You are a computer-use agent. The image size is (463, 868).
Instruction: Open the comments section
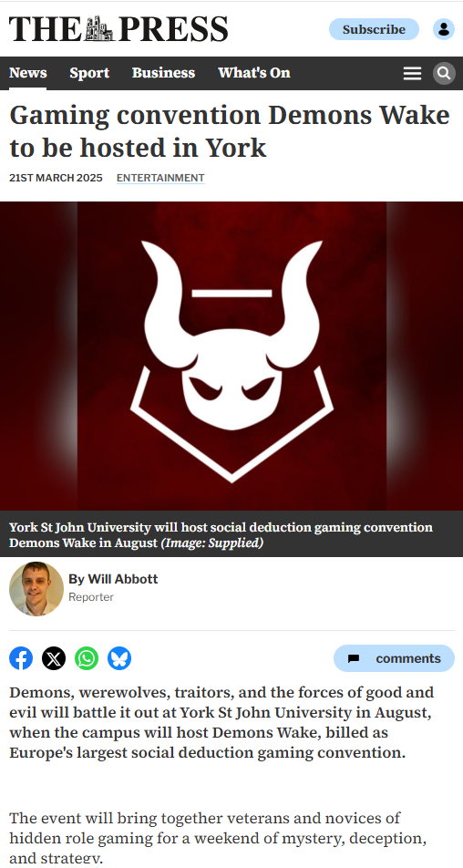point(394,658)
